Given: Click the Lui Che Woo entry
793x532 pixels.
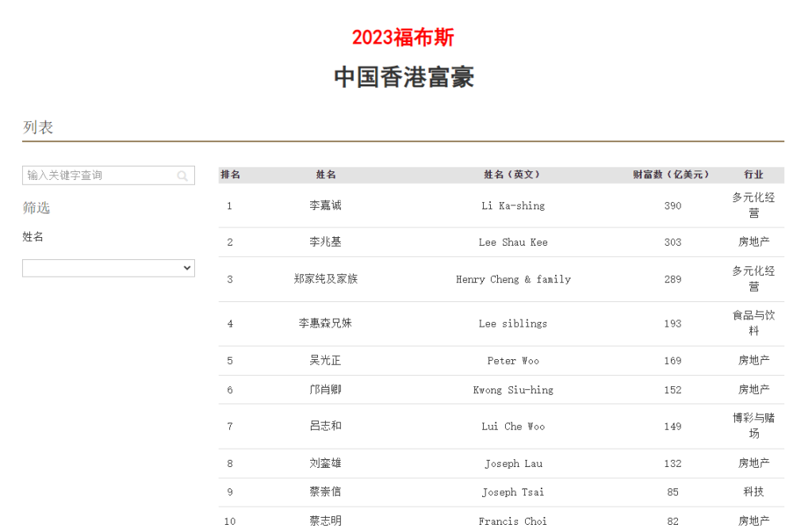Looking at the screenshot, I should [513, 427].
